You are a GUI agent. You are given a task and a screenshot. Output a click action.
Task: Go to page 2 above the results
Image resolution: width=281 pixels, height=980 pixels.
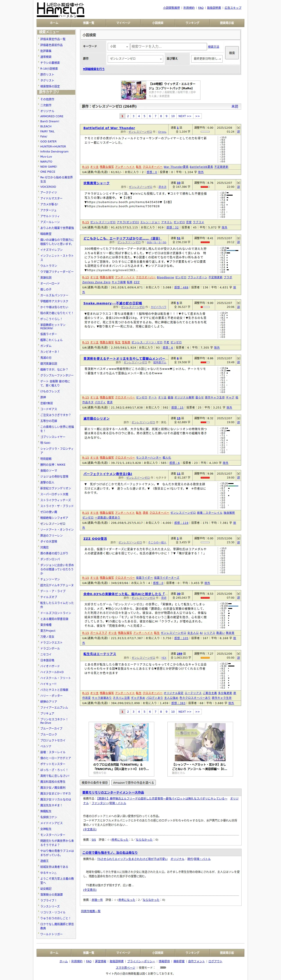pyautogui.click(x=128, y=116)
